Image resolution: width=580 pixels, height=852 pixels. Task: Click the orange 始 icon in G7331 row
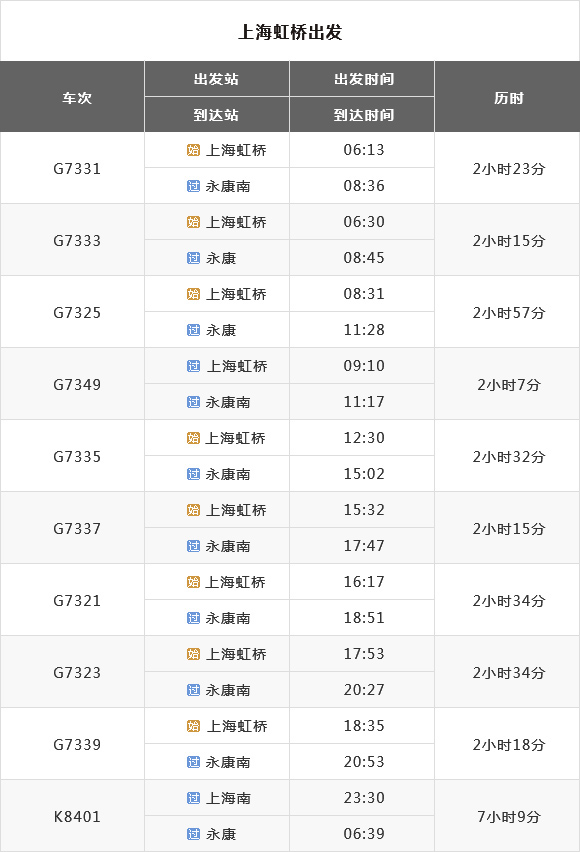tap(193, 150)
